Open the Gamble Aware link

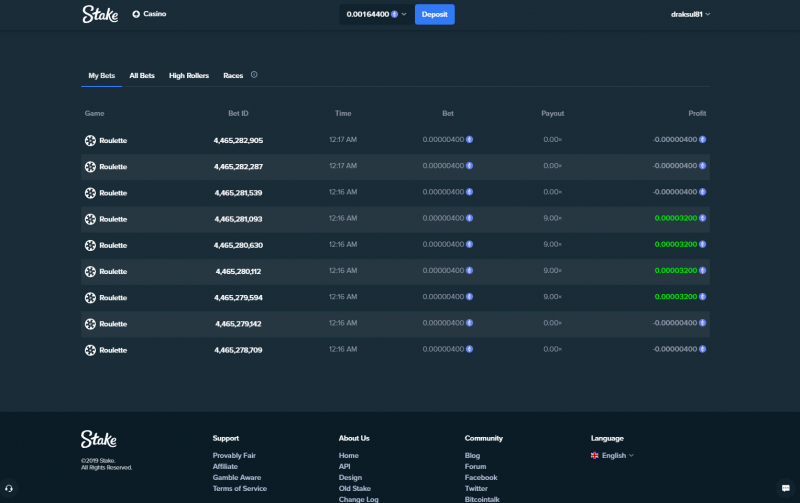coord(237,477)
